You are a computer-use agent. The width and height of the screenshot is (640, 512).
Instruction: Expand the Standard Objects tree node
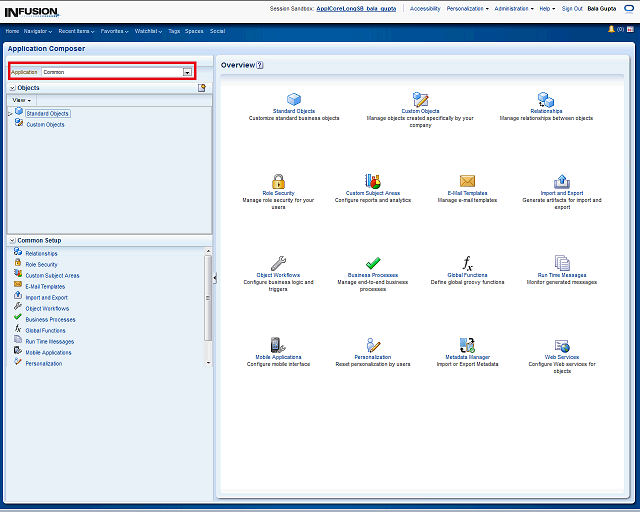[x=10, y=113]
